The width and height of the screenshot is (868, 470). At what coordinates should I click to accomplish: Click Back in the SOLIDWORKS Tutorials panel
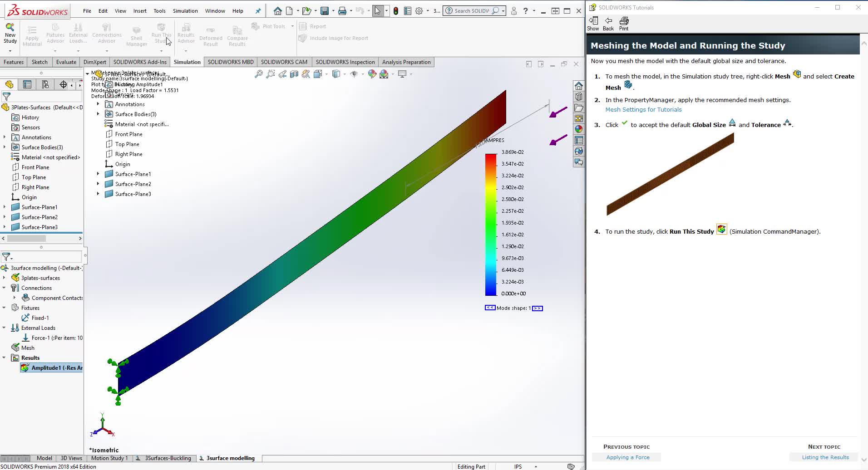(x=608, y=23)
